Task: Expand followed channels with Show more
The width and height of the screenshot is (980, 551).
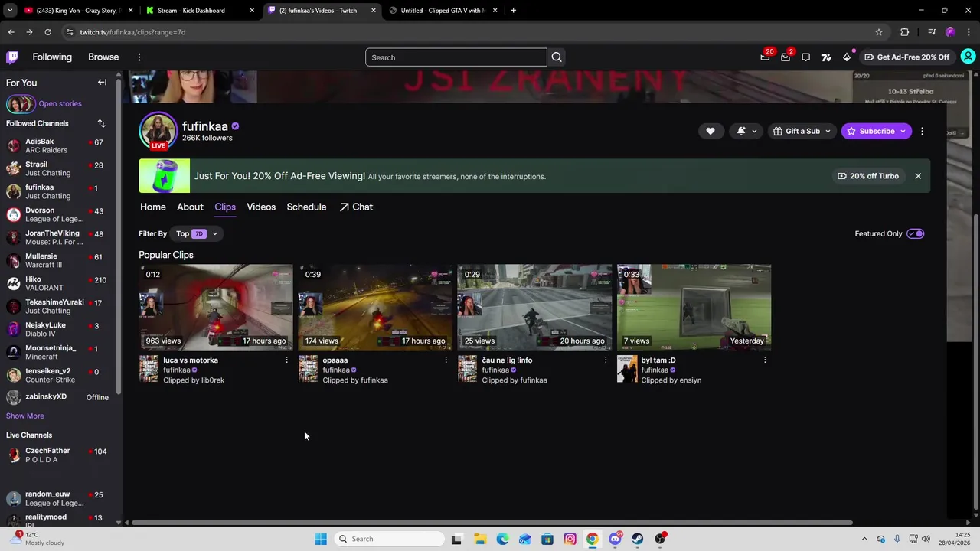Action: (25, 416)
